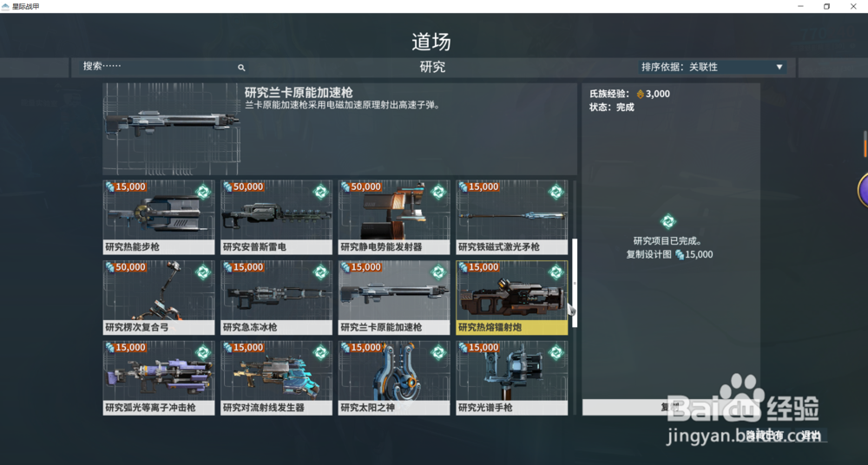This screenshot has width=868, height=465.
Task: Select 研究兰卡原能加速枪 research tile
Action: pyautogui.click(x=394, y=298)
